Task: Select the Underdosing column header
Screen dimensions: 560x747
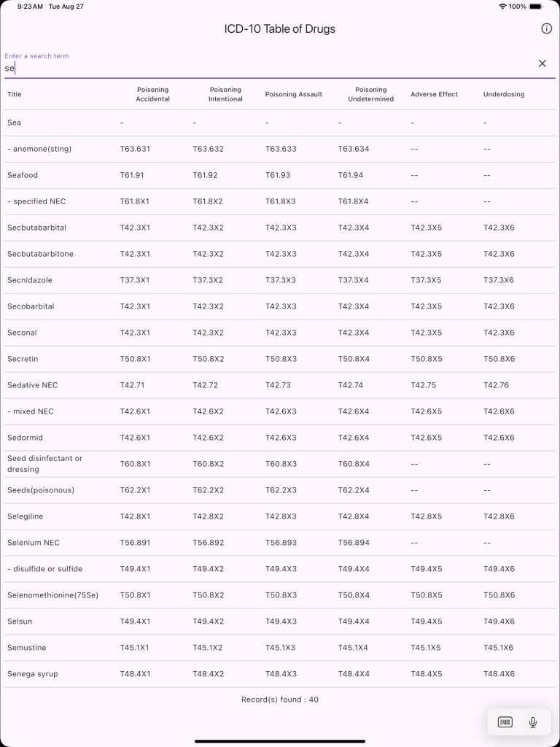Action: pyautogui.click(x=504, y=94)
